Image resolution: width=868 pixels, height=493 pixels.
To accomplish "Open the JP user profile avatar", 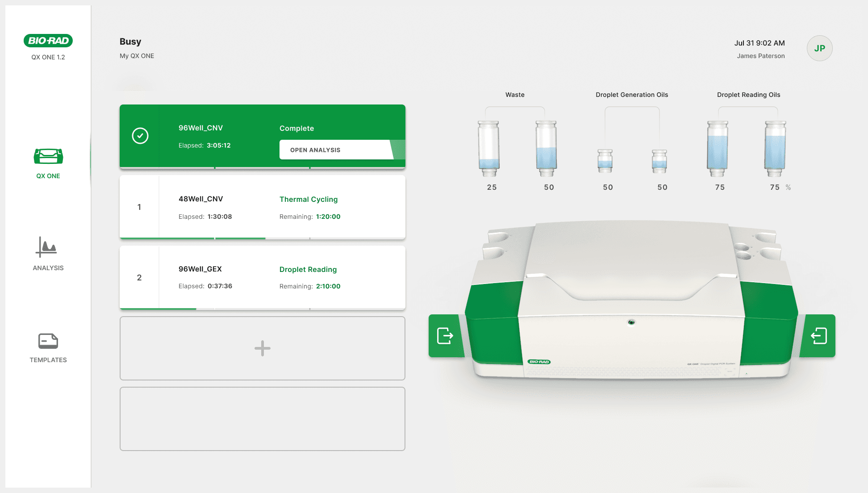I will (819, 48).
